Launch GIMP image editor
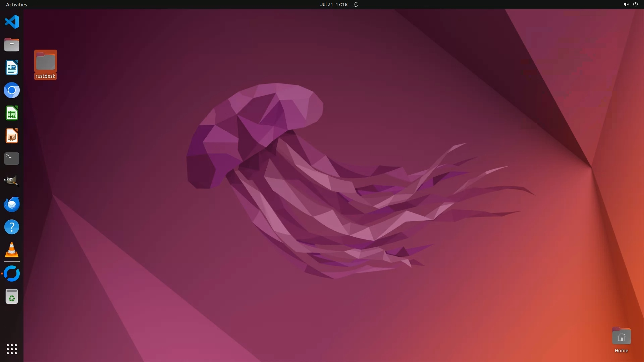 click(12, 181)
